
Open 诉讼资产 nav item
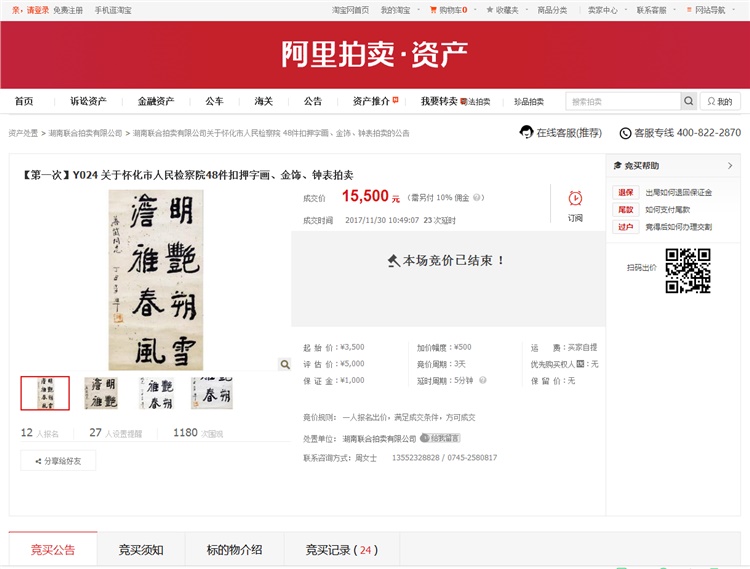pos(88,101)
